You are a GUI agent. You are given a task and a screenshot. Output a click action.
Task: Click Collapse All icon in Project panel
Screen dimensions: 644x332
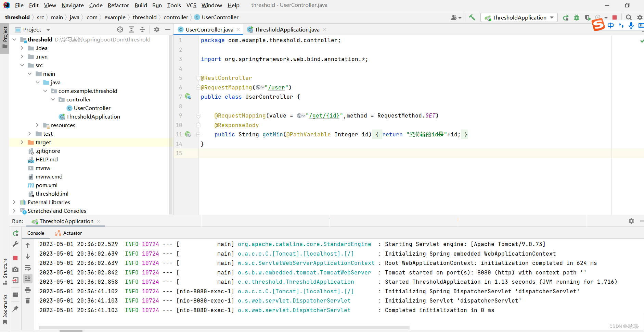[x=142, y=29]
